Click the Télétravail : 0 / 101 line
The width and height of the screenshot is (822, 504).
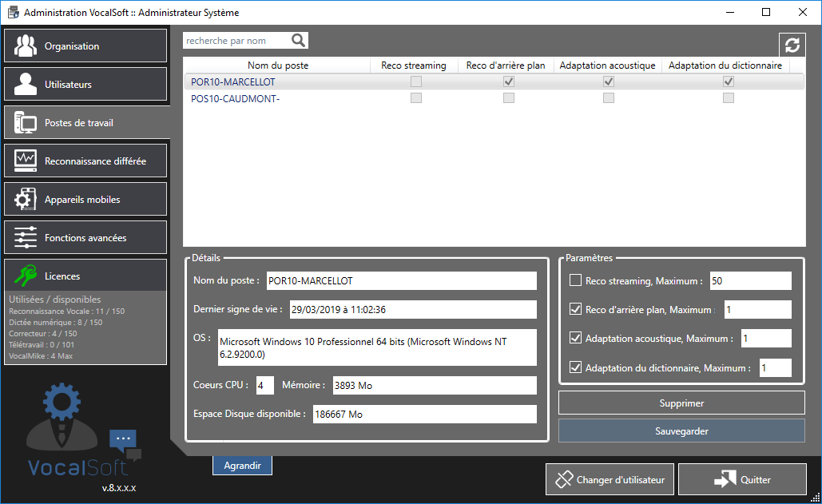tap(42, 345)
